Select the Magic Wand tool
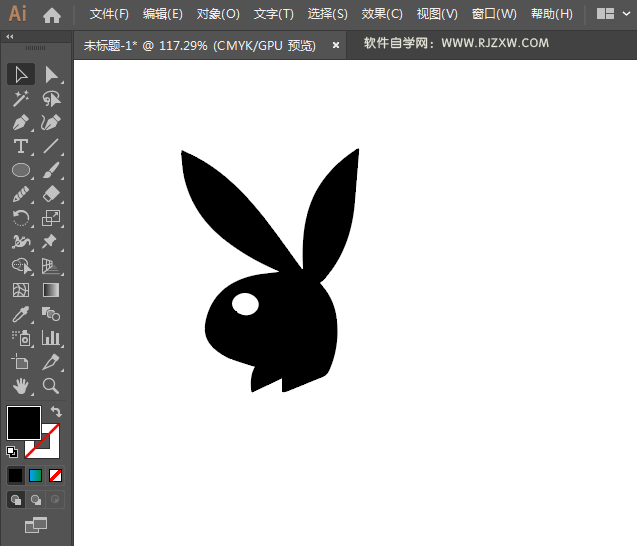Viewport: 637px width, 546px height. [x=21, y=98]
